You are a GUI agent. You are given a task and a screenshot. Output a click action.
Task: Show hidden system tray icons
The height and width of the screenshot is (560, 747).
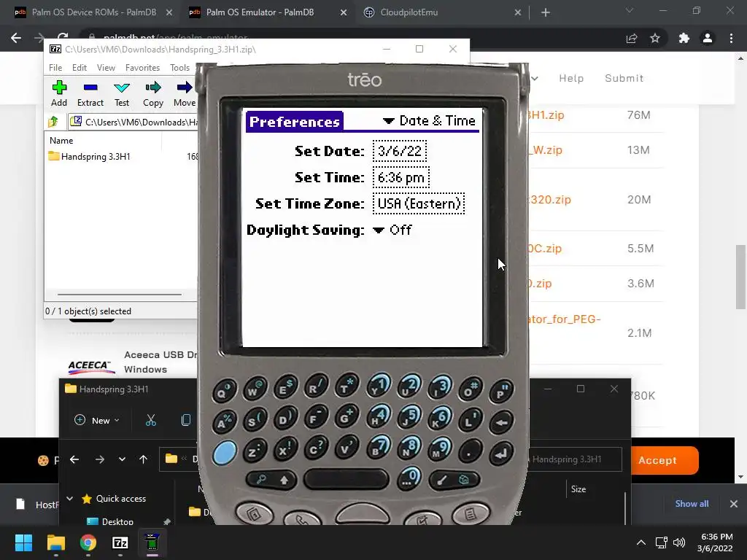pos(641,542)
